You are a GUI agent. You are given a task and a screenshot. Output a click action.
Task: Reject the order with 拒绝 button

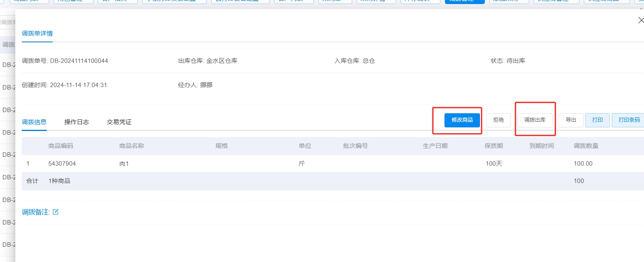499,120
